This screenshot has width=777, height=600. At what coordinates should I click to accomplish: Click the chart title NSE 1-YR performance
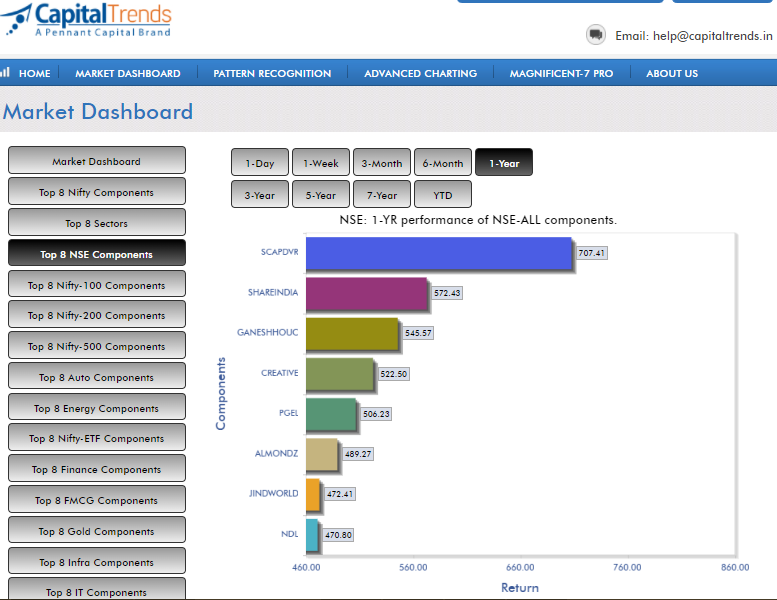[x=478, y=219]
